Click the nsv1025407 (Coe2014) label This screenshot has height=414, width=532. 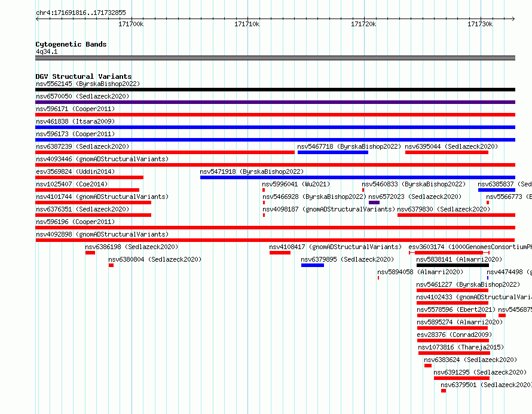point(72,184)
